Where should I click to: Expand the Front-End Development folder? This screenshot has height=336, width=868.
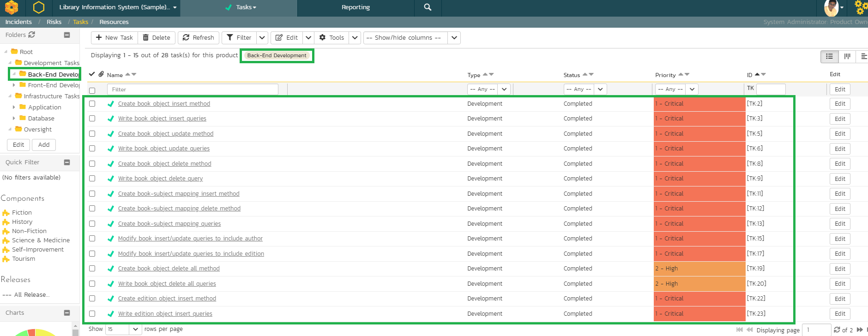[14, 85]
